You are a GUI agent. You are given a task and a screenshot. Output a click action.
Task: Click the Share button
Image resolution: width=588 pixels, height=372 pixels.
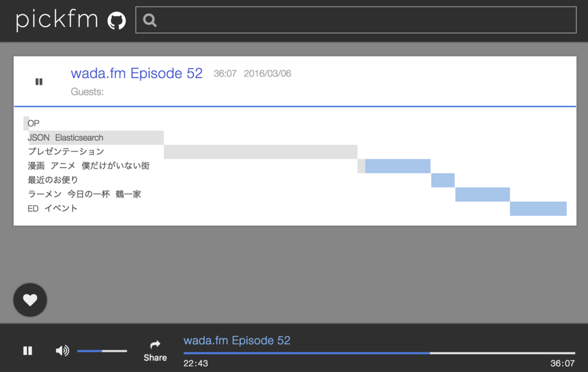[x=155, y=351]
